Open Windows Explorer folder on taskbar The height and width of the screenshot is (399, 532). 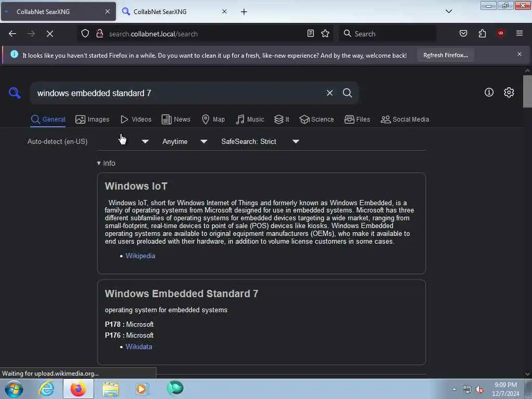click(x=111, y=389)
